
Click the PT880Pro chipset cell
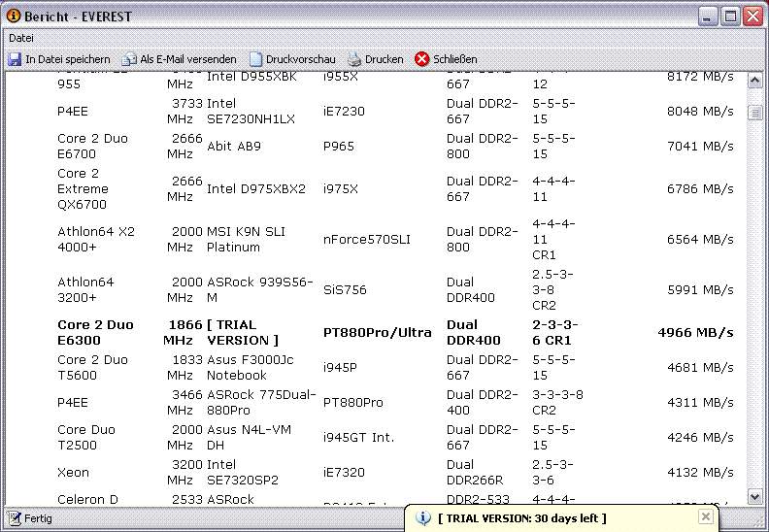click(x=353, y=402)
